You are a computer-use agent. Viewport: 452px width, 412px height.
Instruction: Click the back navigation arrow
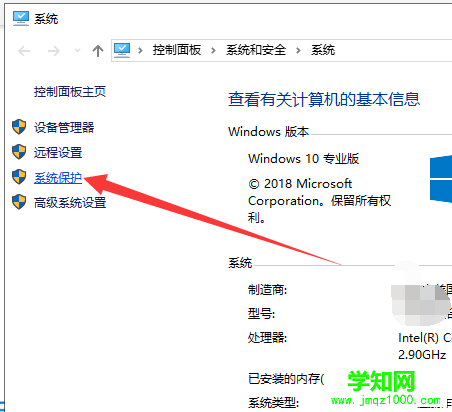(24, 51)
